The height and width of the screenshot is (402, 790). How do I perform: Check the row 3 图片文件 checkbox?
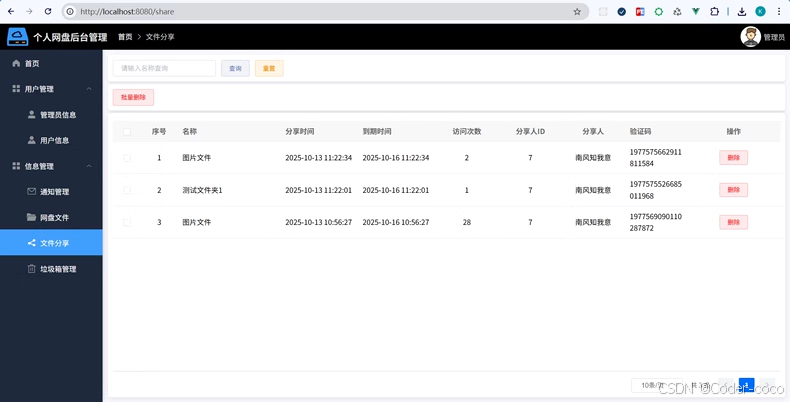click(x=127, y=222)
